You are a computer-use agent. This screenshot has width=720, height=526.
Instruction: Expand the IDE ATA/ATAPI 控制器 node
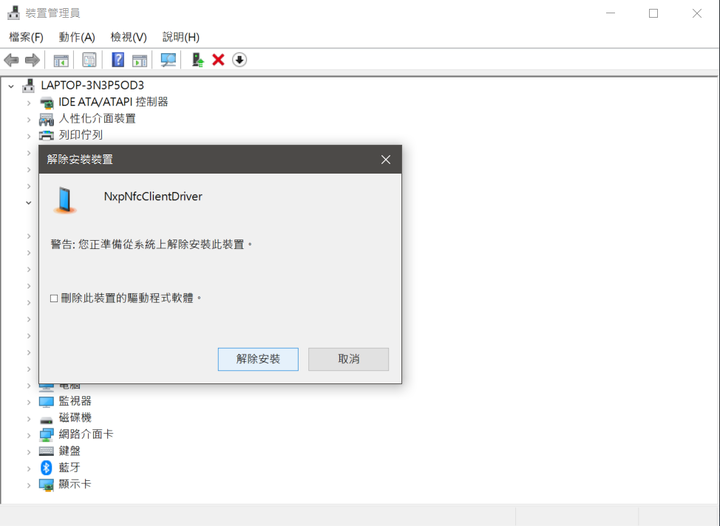coord(28,102)
